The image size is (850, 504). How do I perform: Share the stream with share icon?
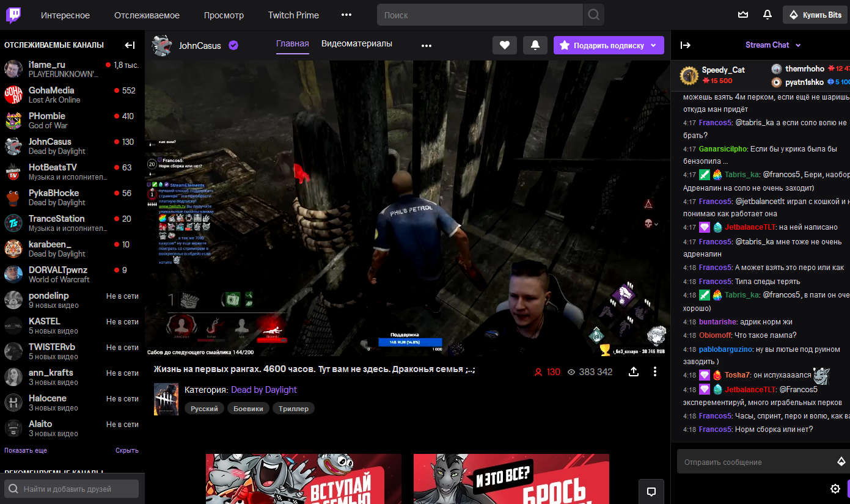(634, 371)
